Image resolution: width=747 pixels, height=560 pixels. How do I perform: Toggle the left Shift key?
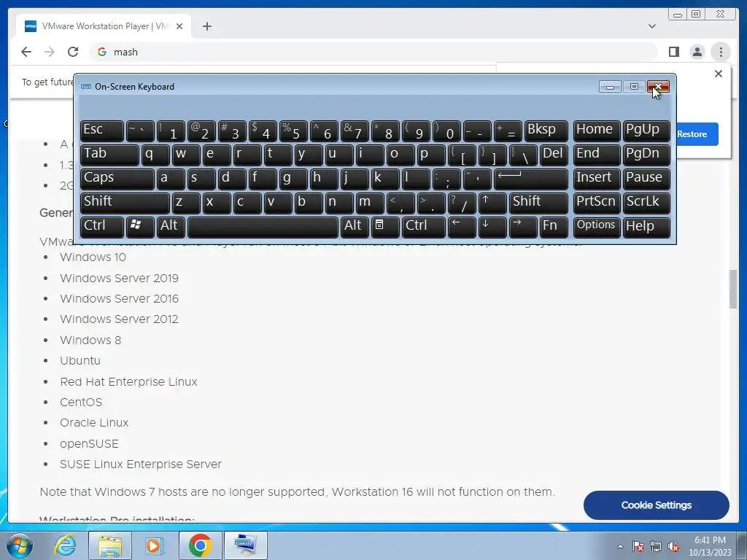(125, 203)
